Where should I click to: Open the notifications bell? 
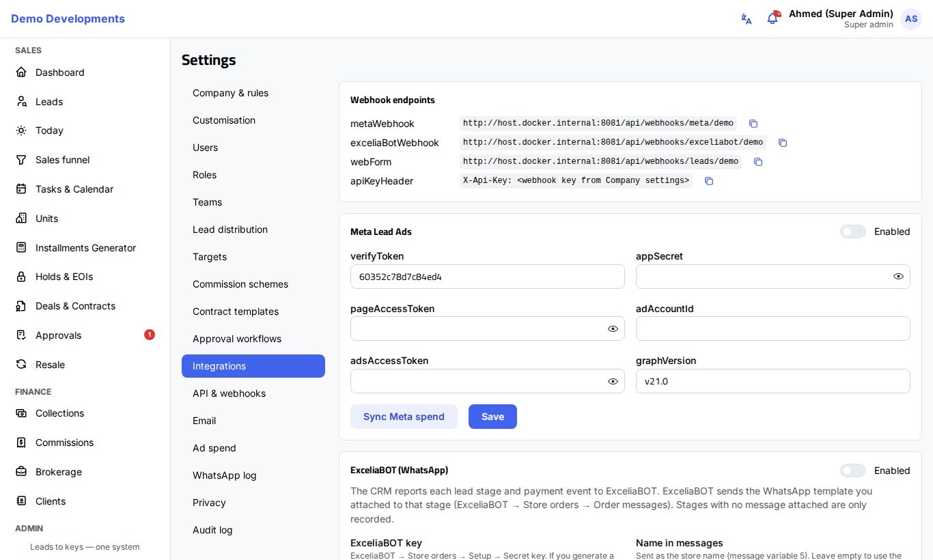(x=772, y=18)
